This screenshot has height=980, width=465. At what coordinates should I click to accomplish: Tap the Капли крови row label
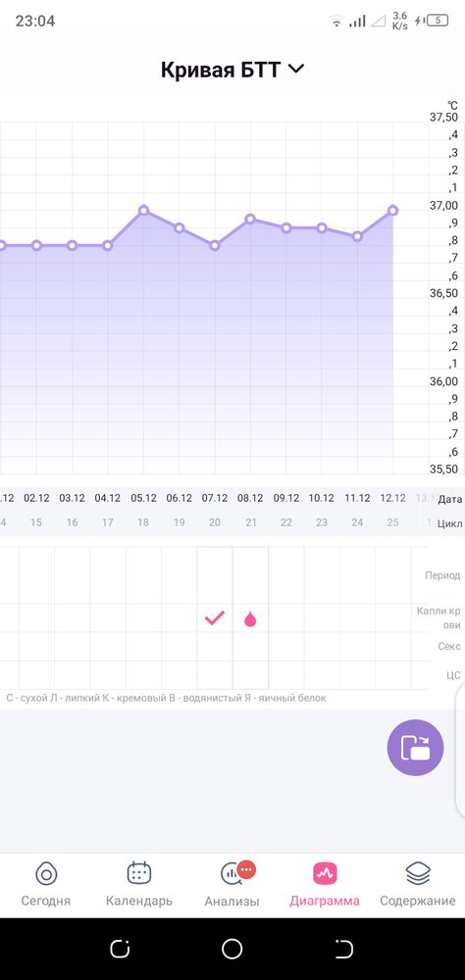(439, 616)
